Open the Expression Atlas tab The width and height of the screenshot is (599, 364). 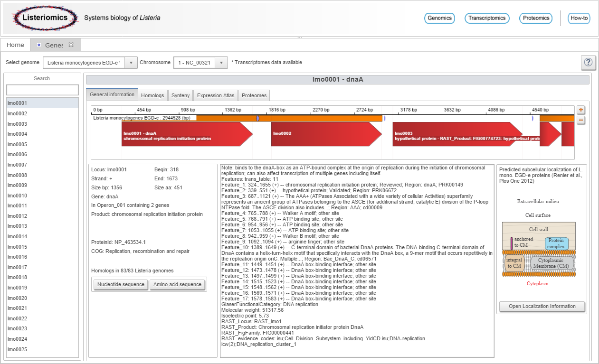click(x=216, y=95)
